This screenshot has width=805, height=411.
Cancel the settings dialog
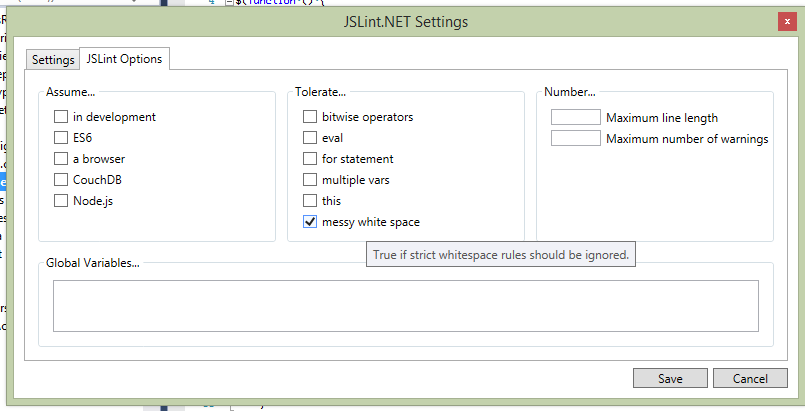click(750, 378)
